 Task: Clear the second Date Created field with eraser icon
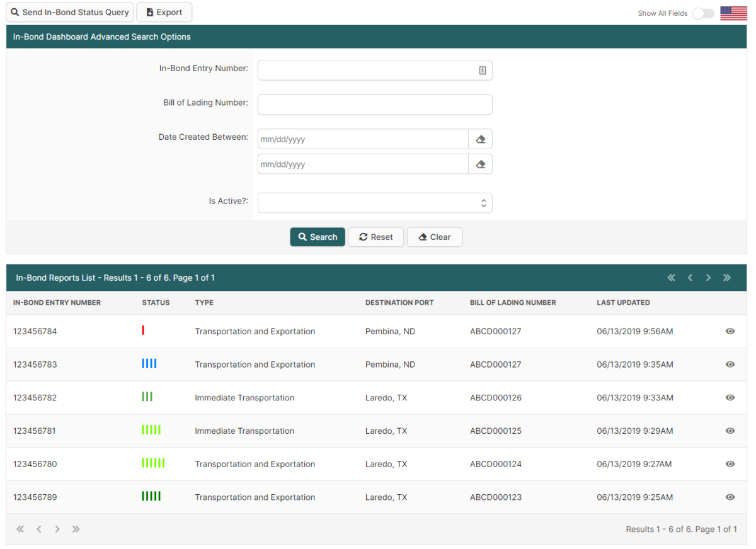[480, 164]
